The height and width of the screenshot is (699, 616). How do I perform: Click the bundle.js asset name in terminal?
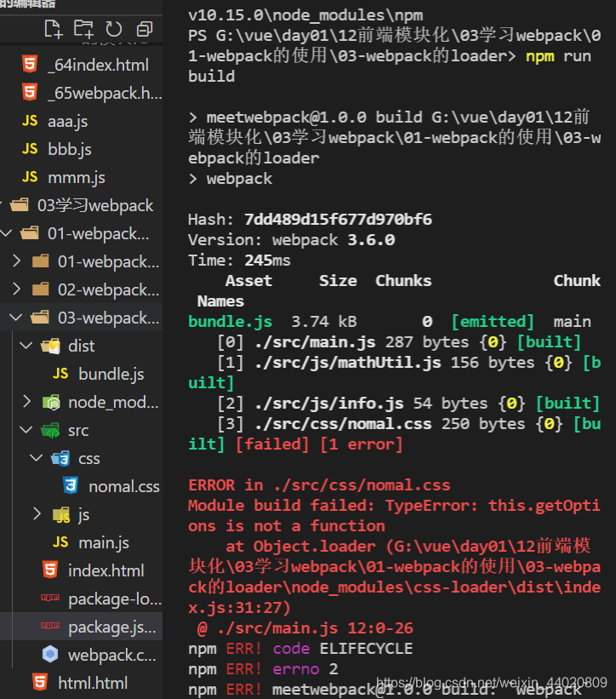230,322
